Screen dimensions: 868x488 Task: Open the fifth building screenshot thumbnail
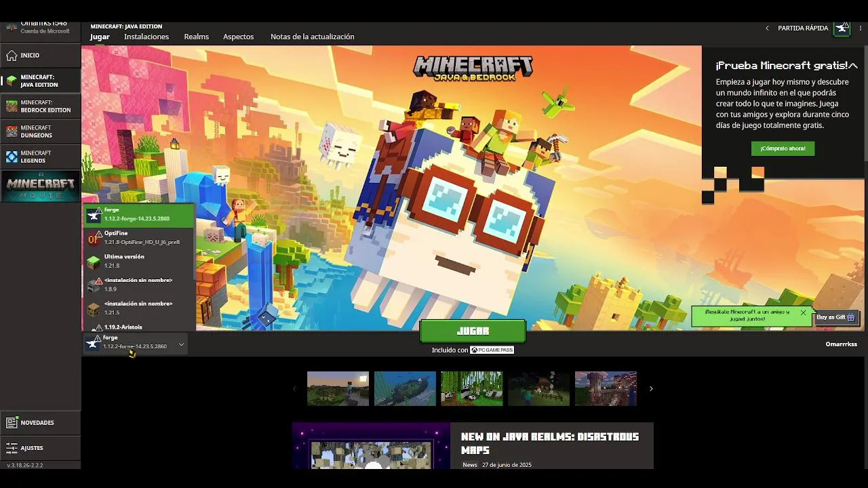click(x=606, y=388)
